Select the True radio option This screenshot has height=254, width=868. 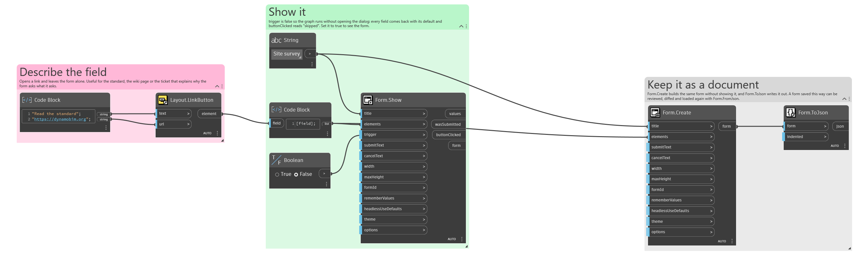(277, 175)
